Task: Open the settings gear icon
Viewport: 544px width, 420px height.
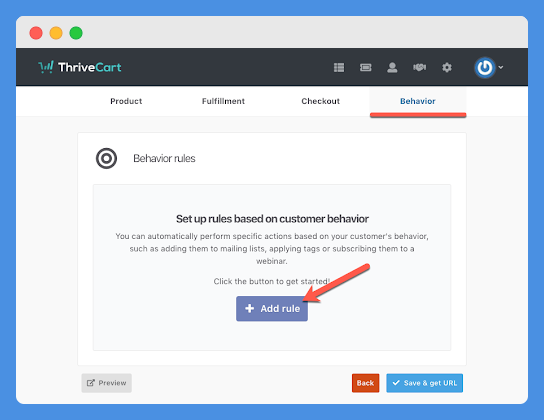Action: tap(447, 67)
